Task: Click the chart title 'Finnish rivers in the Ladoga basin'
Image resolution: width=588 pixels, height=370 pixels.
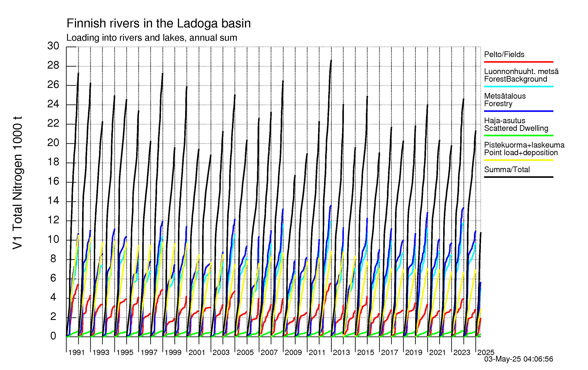Action: click(159, 24)
